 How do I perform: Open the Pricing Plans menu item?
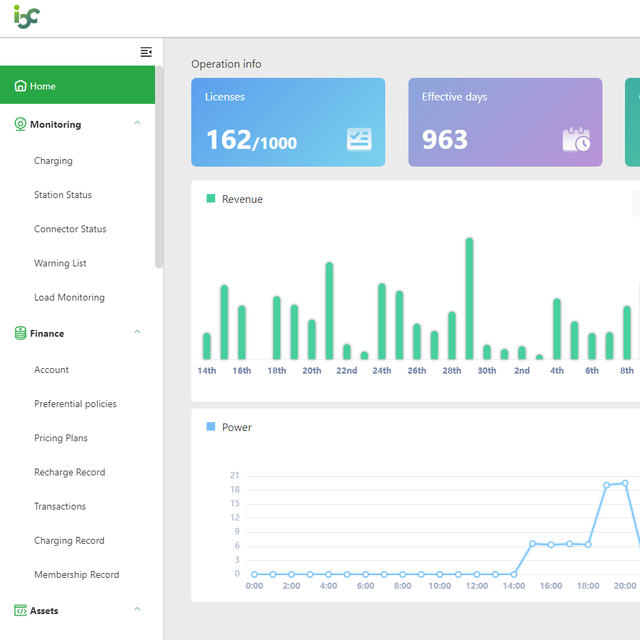pos(61,438)
